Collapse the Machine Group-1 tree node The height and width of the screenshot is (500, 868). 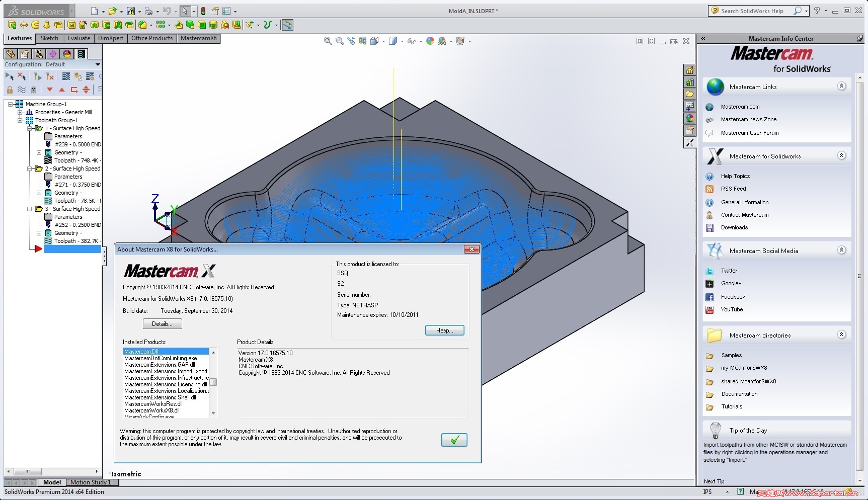pos(10,104)
